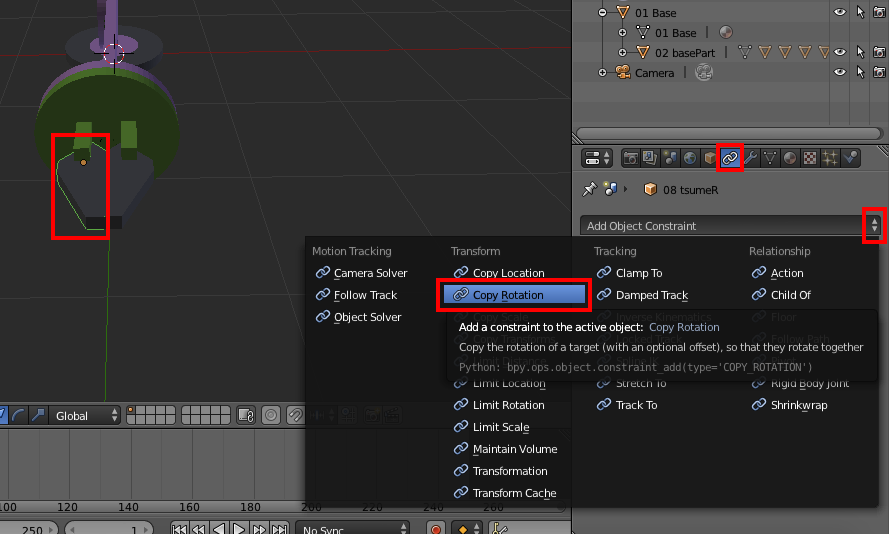Choose Copy Location constraint
The height and width of the screenshot is (534, 889).
coord(499,273)
